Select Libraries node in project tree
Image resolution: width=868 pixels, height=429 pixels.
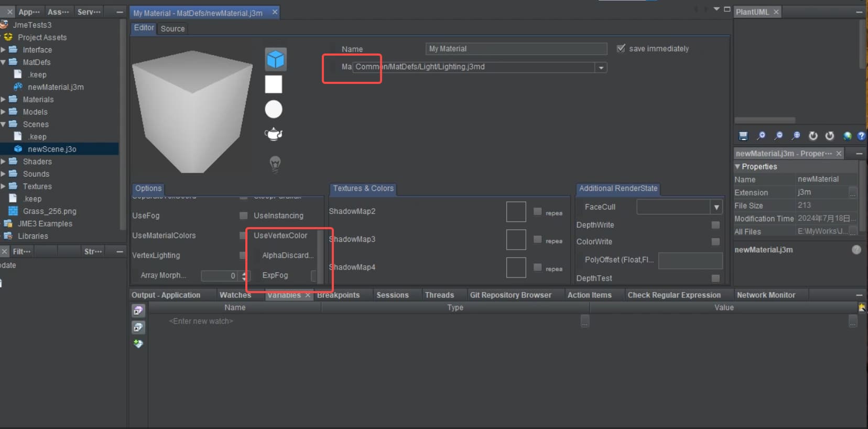pyautogui.click(x=32, y=236)
